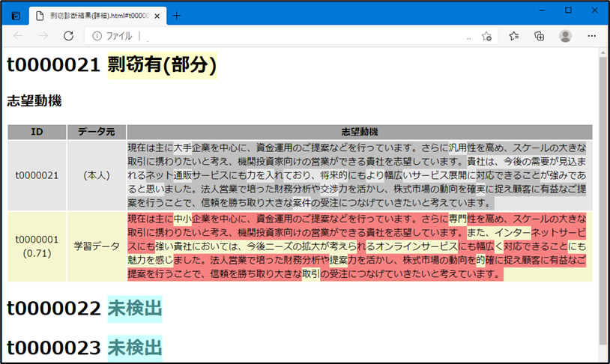Add this page to favorites star icon

click(487, 36)
